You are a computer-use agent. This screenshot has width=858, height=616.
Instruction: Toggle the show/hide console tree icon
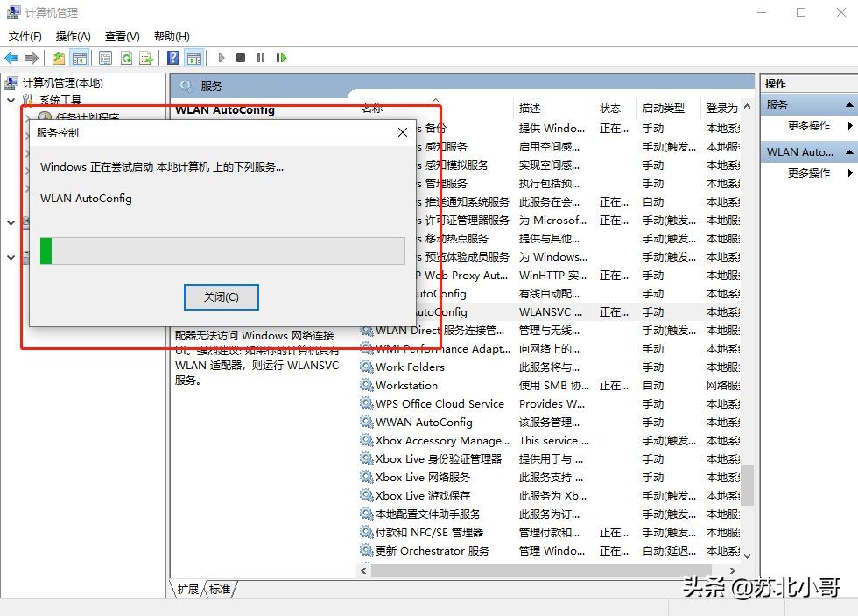(x=80, y=58)
